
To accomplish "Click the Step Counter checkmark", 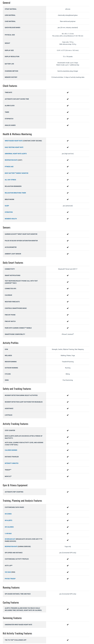I will coord(68,430).
